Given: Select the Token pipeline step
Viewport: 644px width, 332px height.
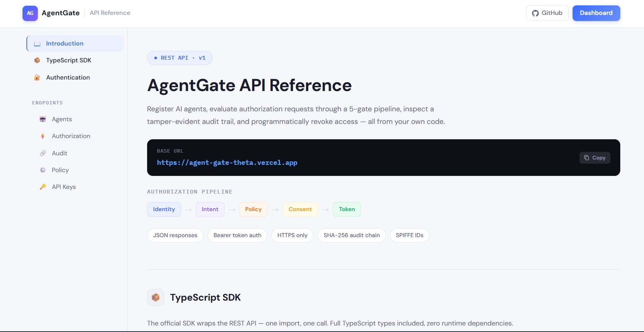Looking at the screenshot, I should (x=347, y=209).
